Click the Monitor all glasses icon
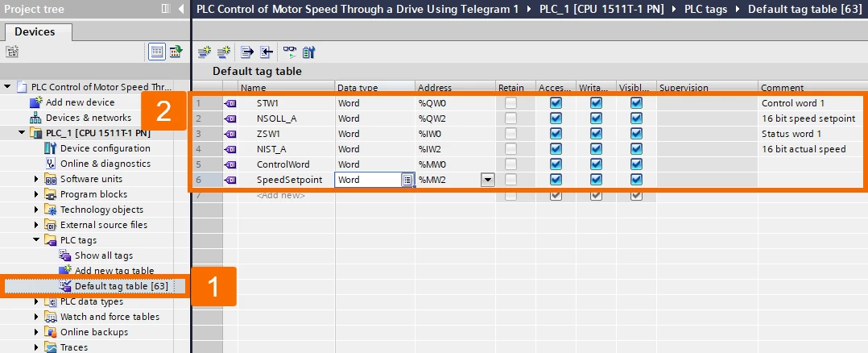This screenshot has width=868, height=353. pyautogui.click(x=290, y=52)
